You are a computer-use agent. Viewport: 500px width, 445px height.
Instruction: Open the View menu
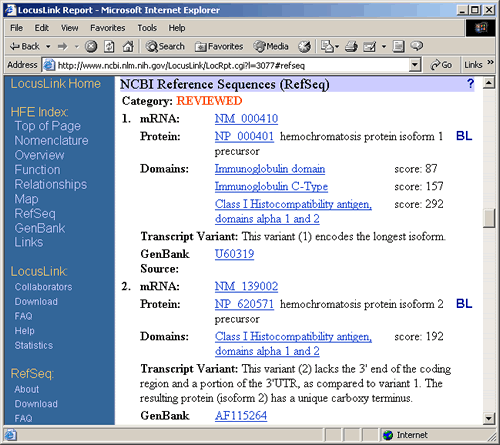pos(69,28)
